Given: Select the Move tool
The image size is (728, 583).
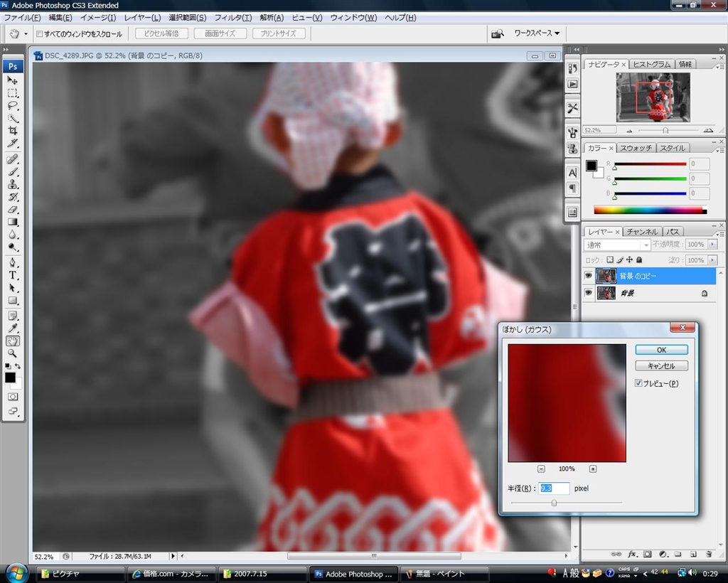Looking at the screenshot, I should (13, 80).
